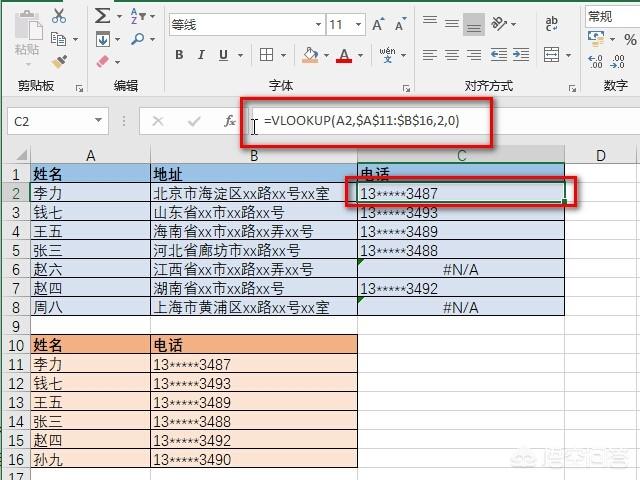Image resolution: width=640 pixels, height=480 pixels.
Task: Open 剪贴板 group dialog launcher
Action: [x=79, y=88]
